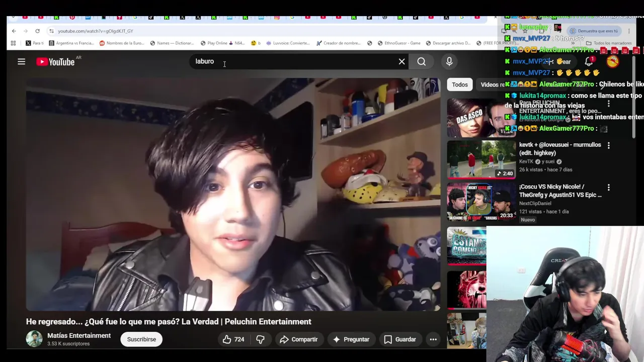Open the Coscu VS Nicky Nicole thumbnail
This screenshot has height=362, width=644.
(481, 202)
